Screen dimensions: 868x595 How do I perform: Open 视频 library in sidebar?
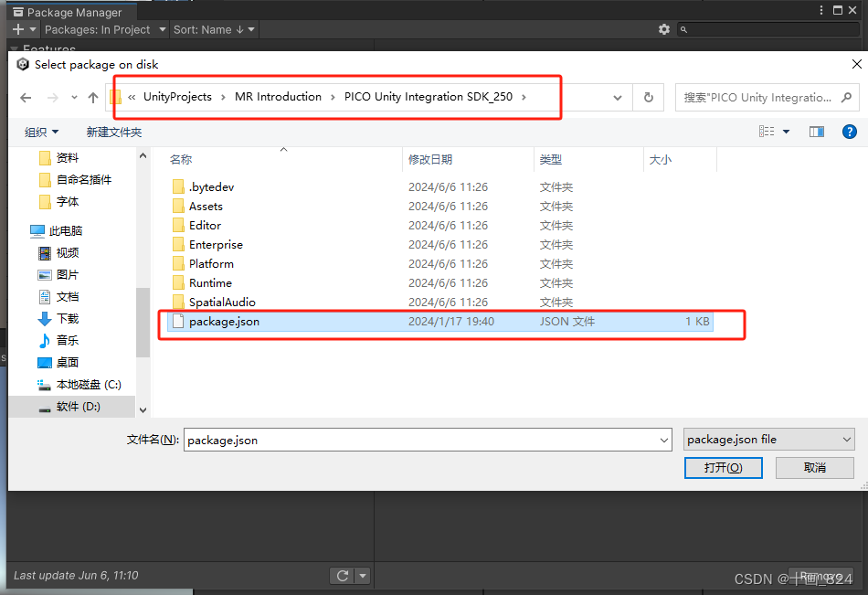tap(67, 252)
